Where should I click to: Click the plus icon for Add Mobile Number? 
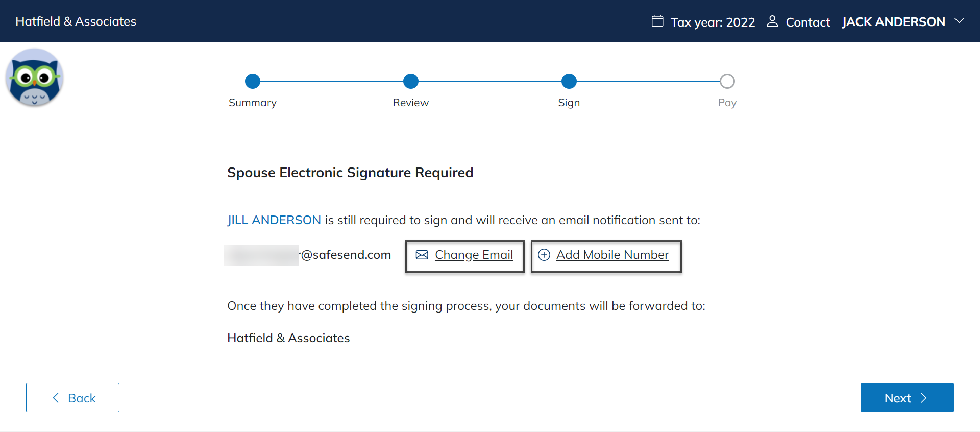[544, 255]
